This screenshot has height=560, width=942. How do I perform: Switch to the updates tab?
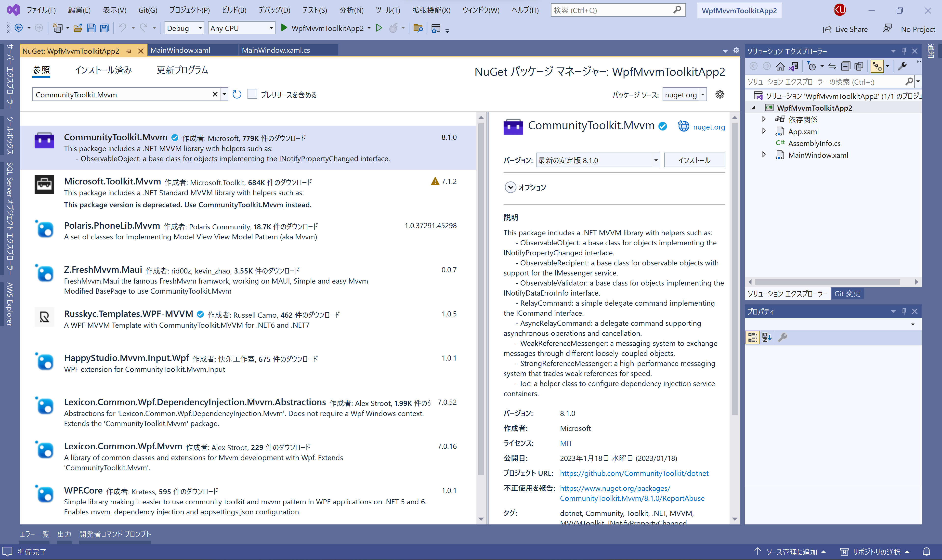[182, 70]
